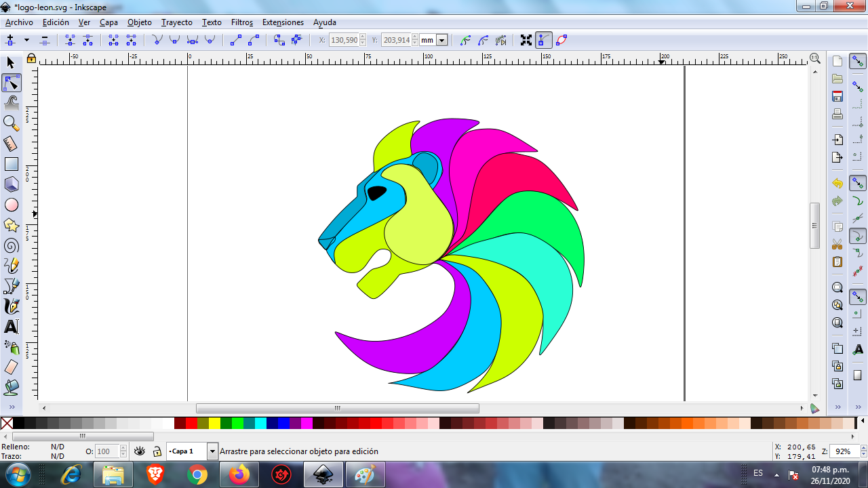Click Break path at selected nodes

87,40
